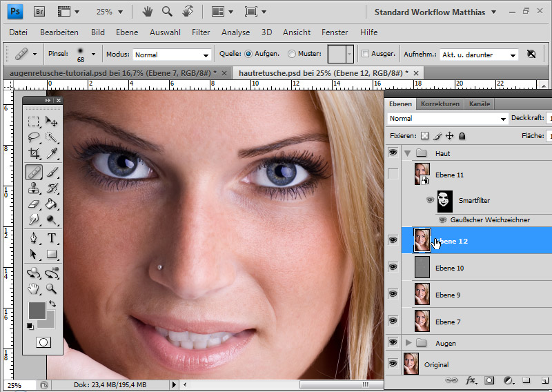
Task: Select the Muster source radio button
Action: point(292,54)
